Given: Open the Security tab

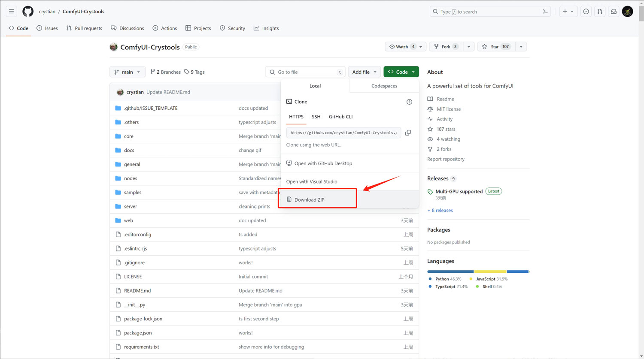Looking at the screenshot, I should tap(232, 28).
